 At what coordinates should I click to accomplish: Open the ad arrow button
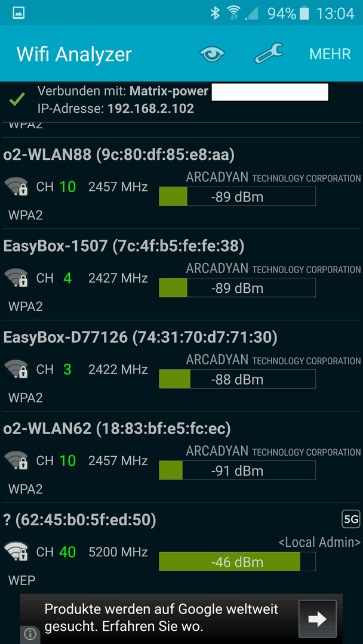tap(318, 619)
